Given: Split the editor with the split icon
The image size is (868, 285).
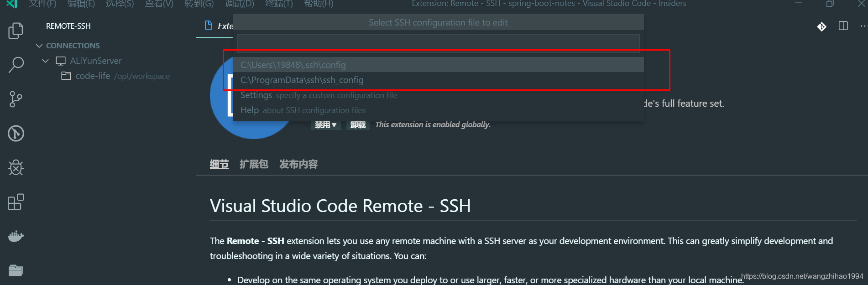Looking at the screenshot, I should pos(843,26).
